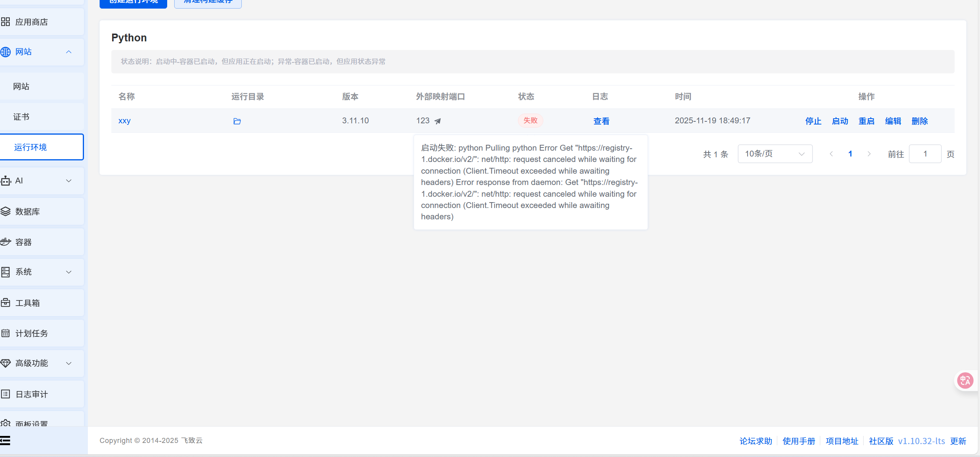Collapse the 网站 sidebar section
980x457 pixels.
coord(69,52)
